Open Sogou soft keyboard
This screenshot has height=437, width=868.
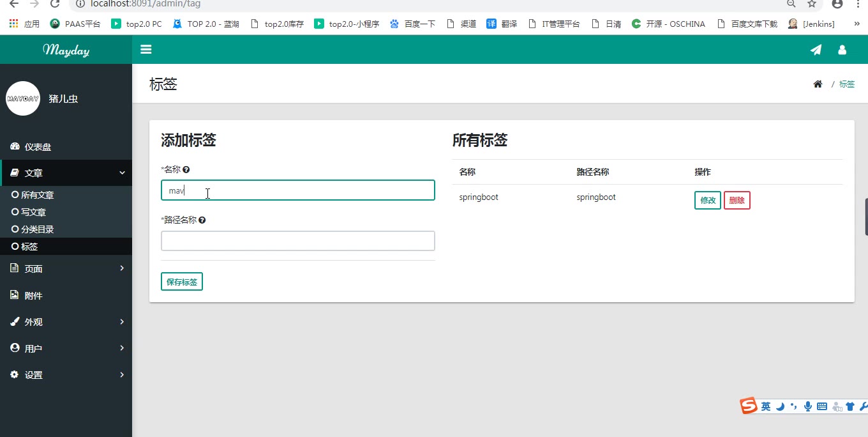click(822, 406)
